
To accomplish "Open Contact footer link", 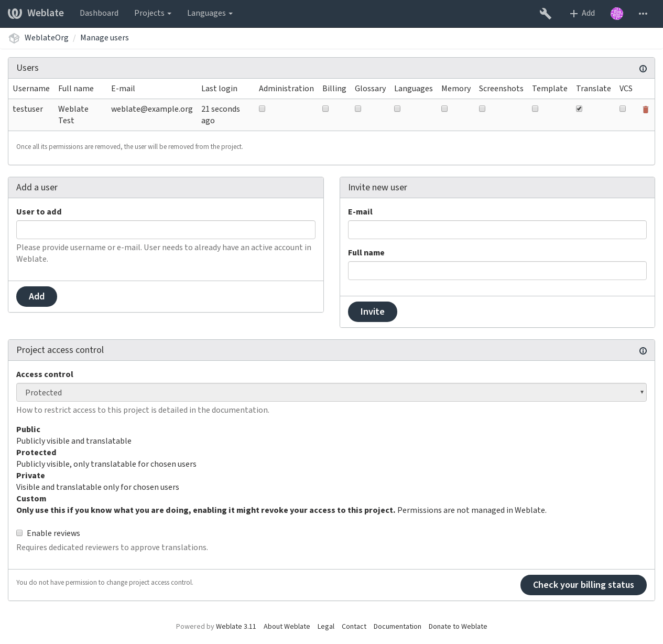I will [x=354, y=626].
